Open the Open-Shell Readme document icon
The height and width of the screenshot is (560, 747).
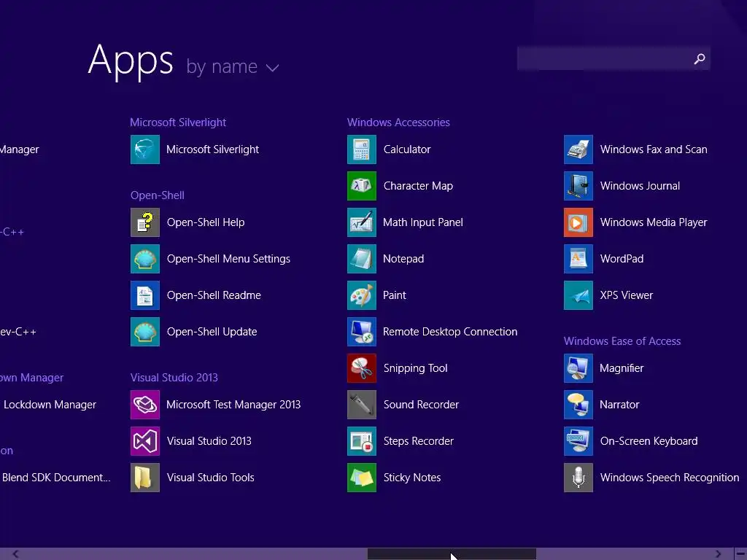145,295
